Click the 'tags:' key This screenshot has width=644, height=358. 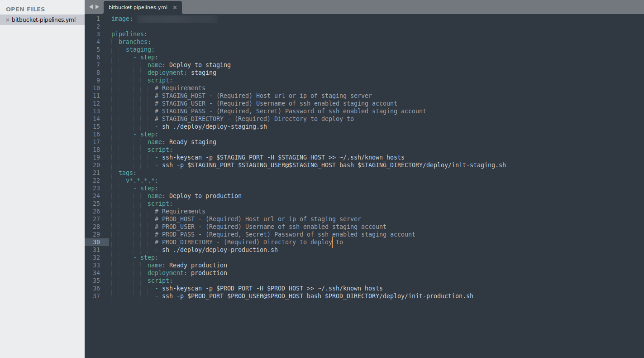[128, 173]
